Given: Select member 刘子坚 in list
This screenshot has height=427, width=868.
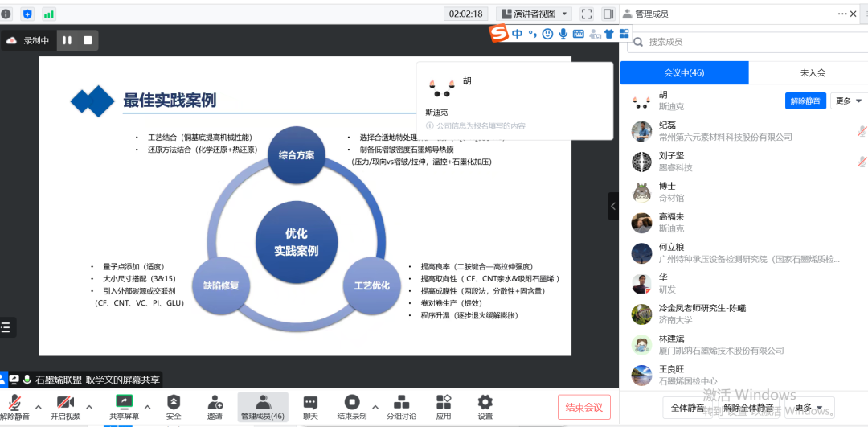Looking at the screenshot, I should 744,162.
